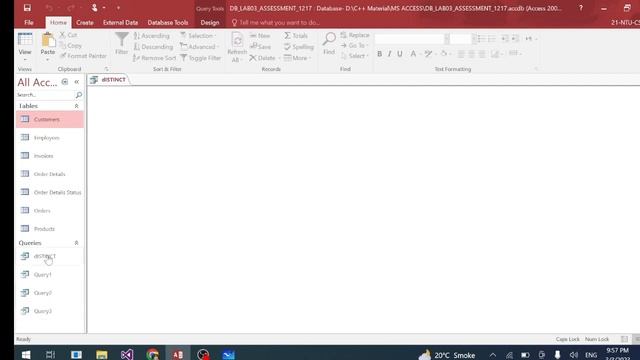640x360 pixels.
Task: Select the Order Details Status table
Action: pos(50,192)
